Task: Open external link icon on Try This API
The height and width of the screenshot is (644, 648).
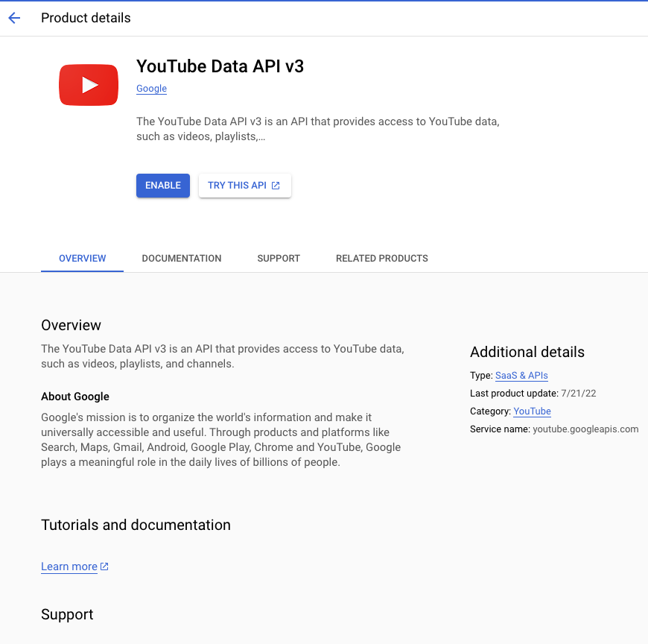Action: click(276, 186)
